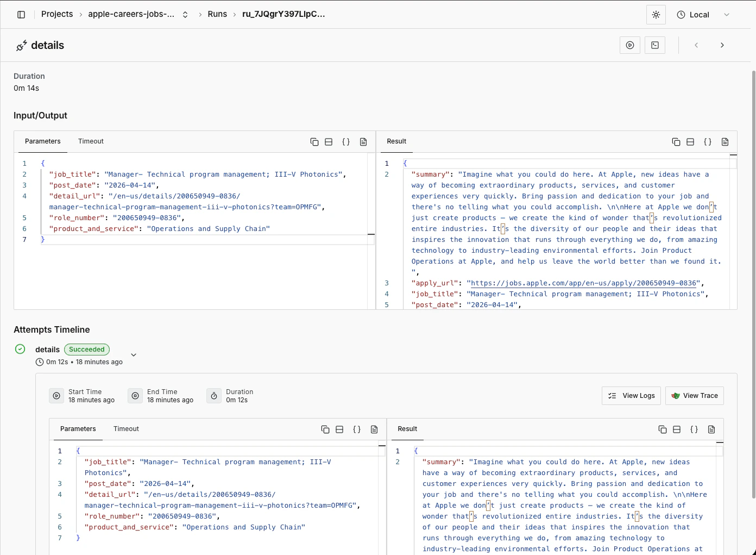Screen dimensions: 756x555
Task: Click the document icon in Input/Output Parameters toolbar
Action: tap(363, 142)
